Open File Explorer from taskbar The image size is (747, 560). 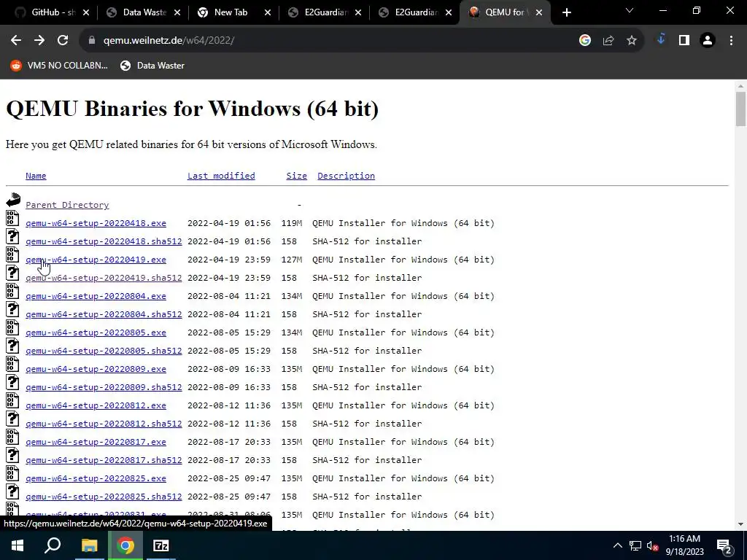[89, 545]
